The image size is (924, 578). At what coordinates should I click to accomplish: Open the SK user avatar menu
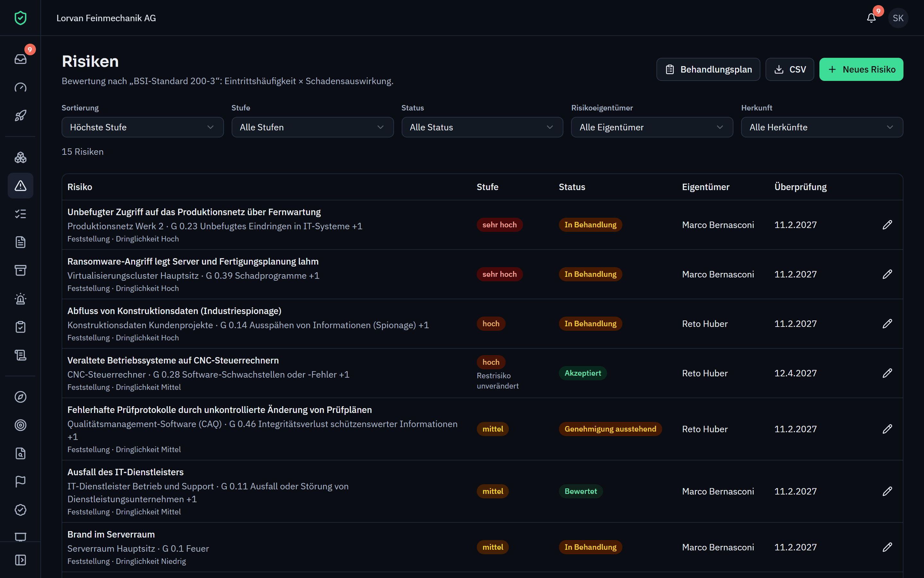coord(898,18)
